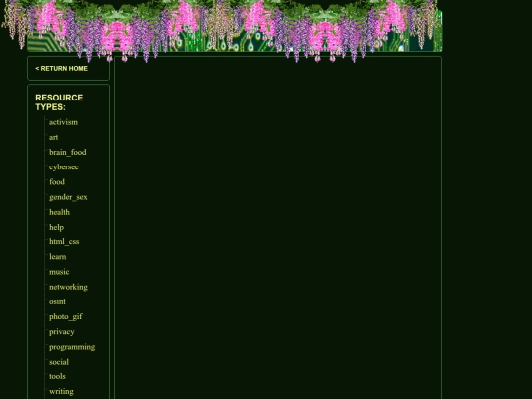The width and height of the screenshot is (532, 399).
Task: Open the activism resource type
Action: coord(63,122)
